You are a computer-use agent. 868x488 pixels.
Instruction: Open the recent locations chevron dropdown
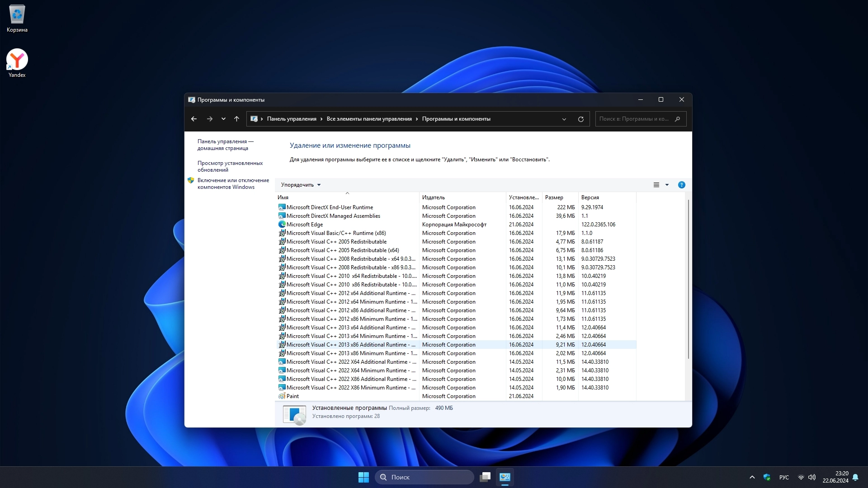point(223,119)
